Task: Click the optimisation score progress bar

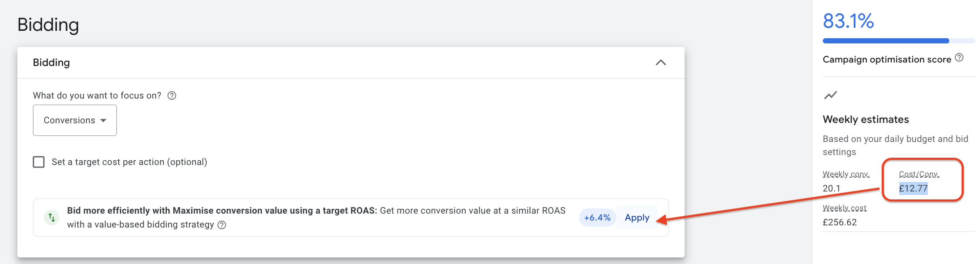Action: (886, 41)
